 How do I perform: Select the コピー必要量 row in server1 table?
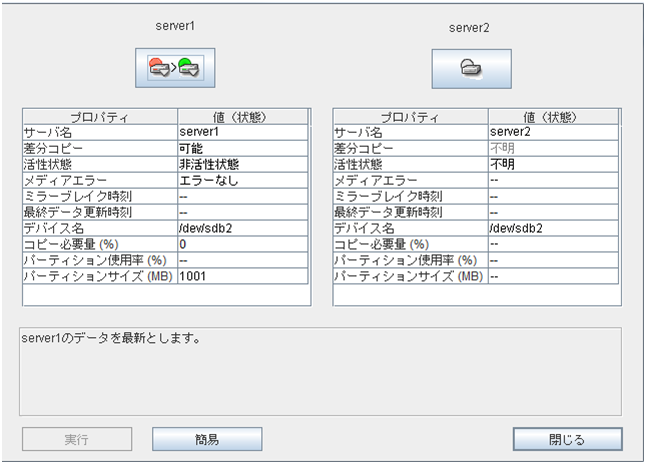pyautogui.click(x=99, y=243)
